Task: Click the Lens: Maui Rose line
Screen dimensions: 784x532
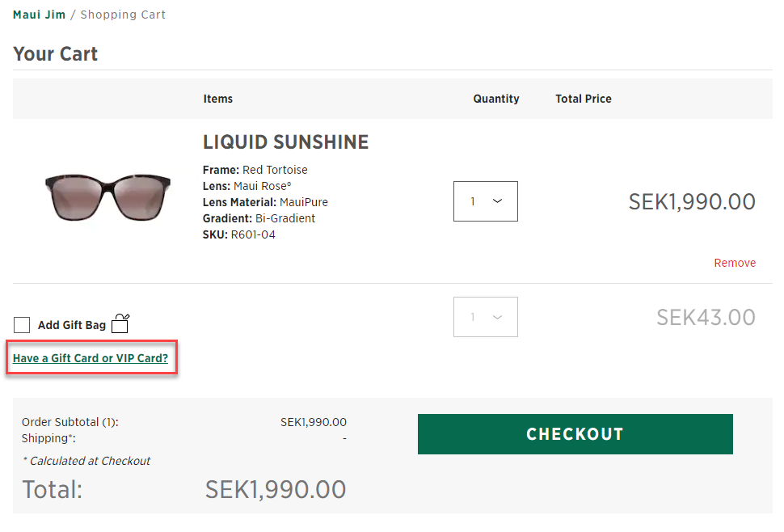Action: pos(247,186)
